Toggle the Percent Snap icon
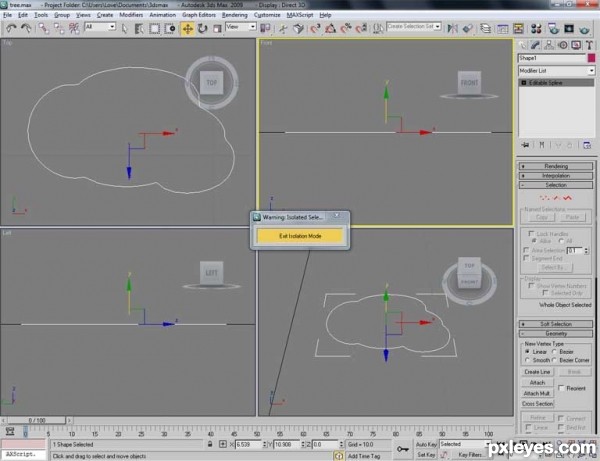This screenshot has height=461, width=600. [346, 29]
